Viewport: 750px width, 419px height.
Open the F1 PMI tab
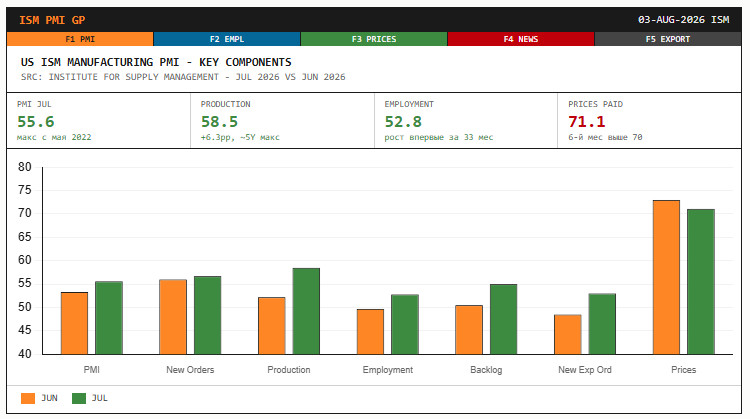pyautogui.click(x=80, y=39)
